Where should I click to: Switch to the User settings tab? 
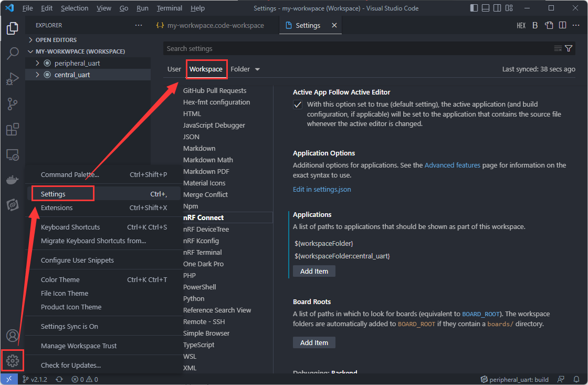174,69
